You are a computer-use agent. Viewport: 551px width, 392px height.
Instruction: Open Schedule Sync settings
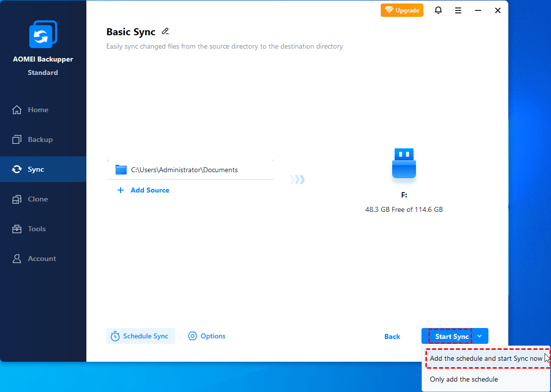coord(140,336)
